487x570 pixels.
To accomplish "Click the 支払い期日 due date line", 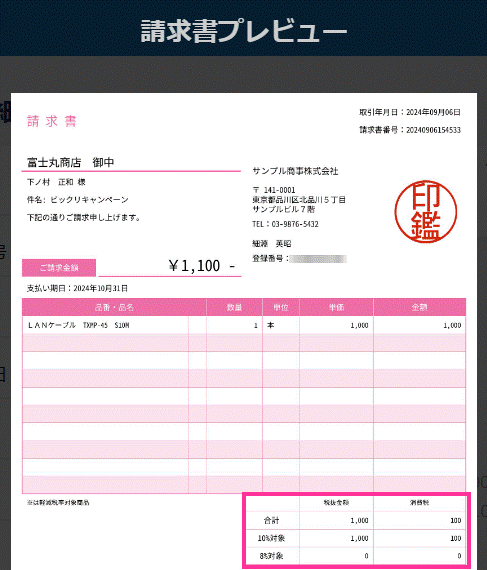I will [77, 288].
